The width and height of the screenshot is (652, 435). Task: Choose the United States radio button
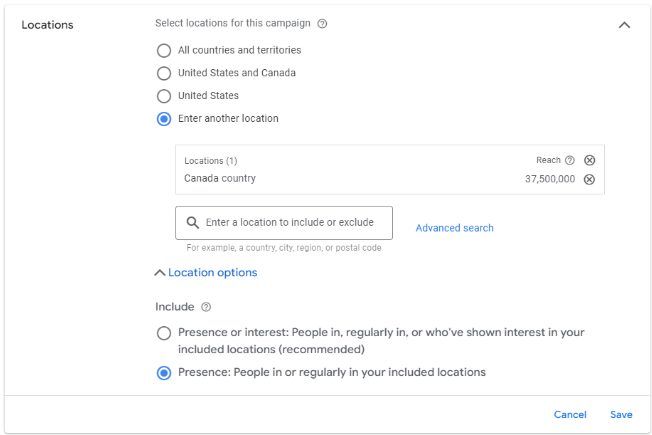164,96
